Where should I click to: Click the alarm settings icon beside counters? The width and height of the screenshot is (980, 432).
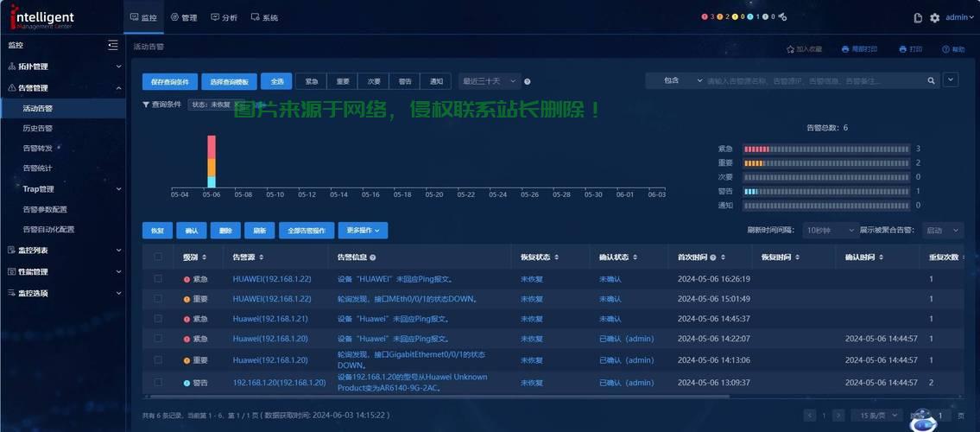pyautogui.click(x=782, y=17)
